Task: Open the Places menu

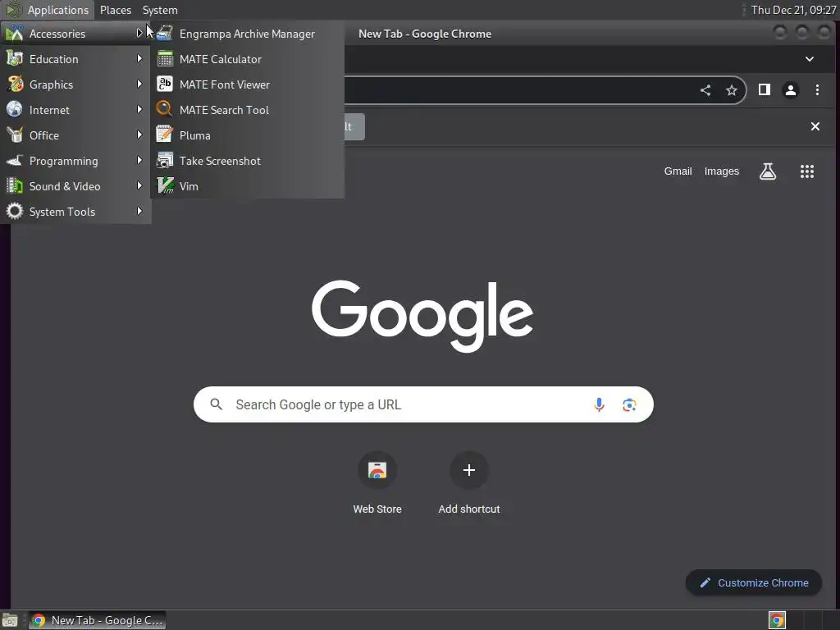Action: pyautogui.click(x=115, y=10)
